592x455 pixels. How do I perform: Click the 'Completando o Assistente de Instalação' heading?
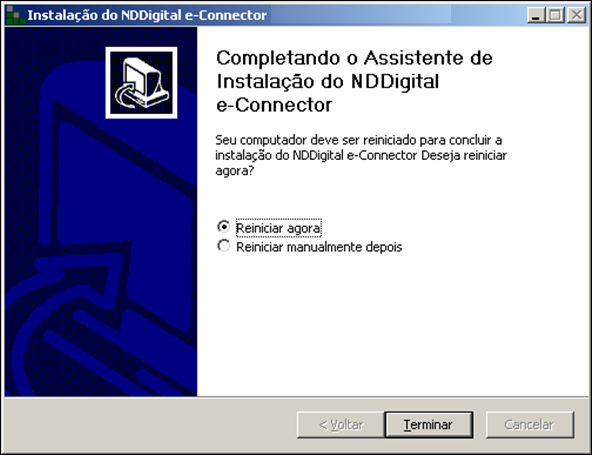[354, 81]
